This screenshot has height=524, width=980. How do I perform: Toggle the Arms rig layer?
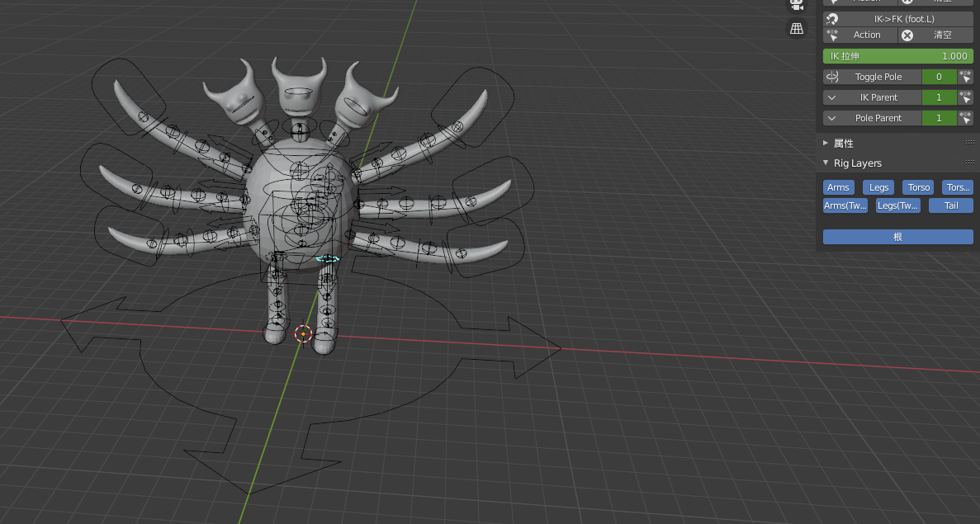pos(838,187)
